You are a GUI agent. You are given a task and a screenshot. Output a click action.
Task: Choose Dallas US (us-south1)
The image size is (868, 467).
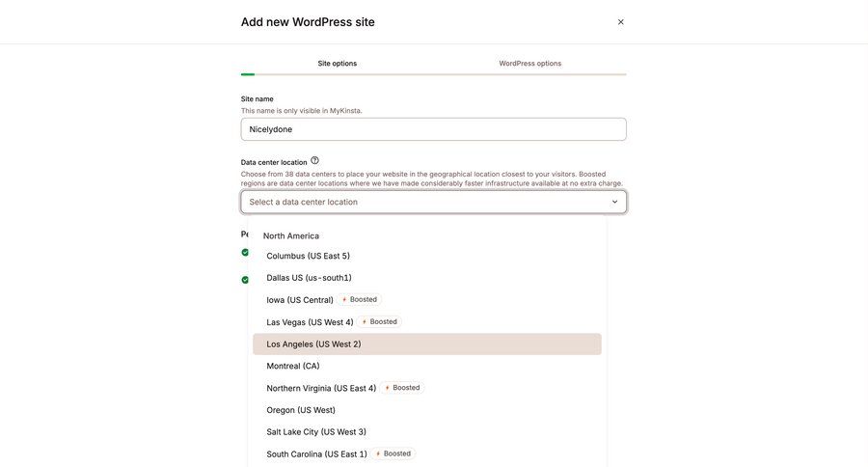pos(309,278)
